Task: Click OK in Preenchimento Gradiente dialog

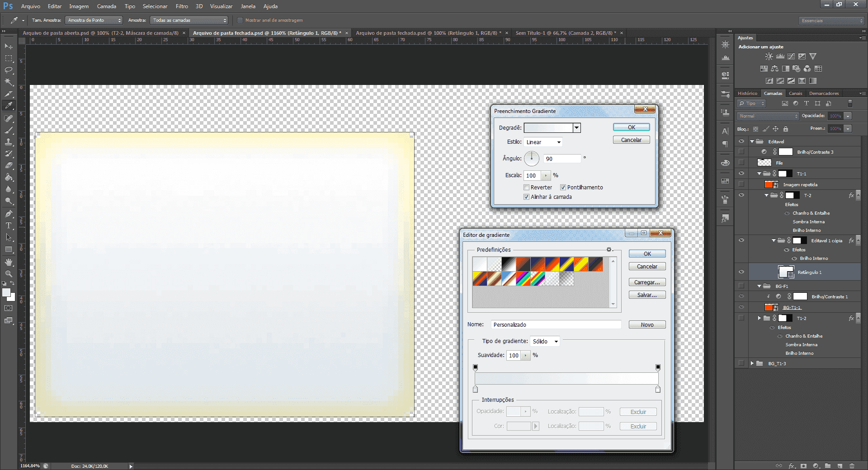Action: pyautogui.click(x=632, y=127)
